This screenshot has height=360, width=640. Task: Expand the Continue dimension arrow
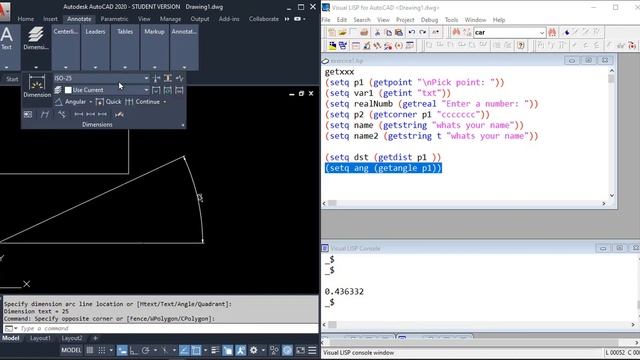(x=165, y=102)
